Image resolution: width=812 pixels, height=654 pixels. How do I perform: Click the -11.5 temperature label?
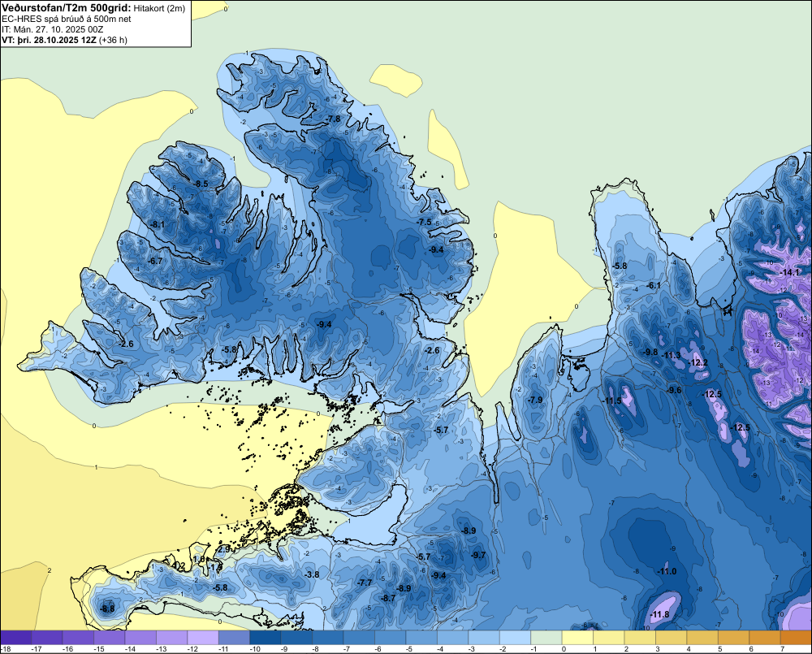[x=612, y=401]
